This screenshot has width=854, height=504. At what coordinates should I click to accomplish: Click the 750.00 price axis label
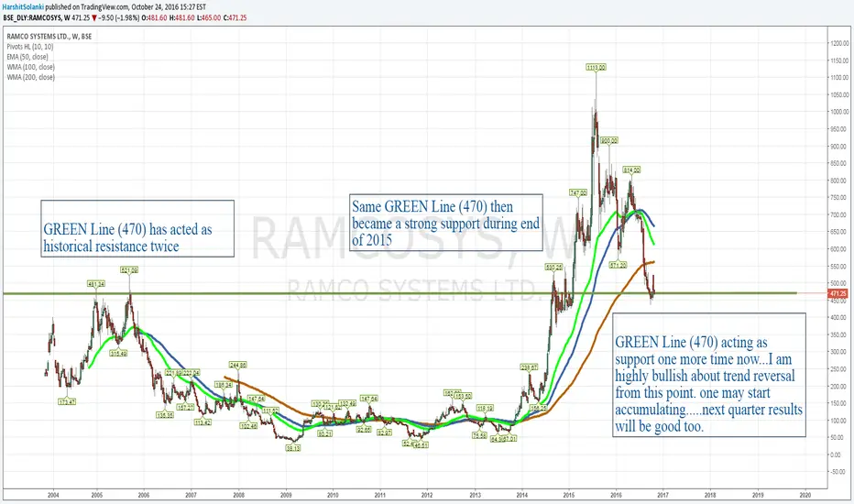coord(840,198)
